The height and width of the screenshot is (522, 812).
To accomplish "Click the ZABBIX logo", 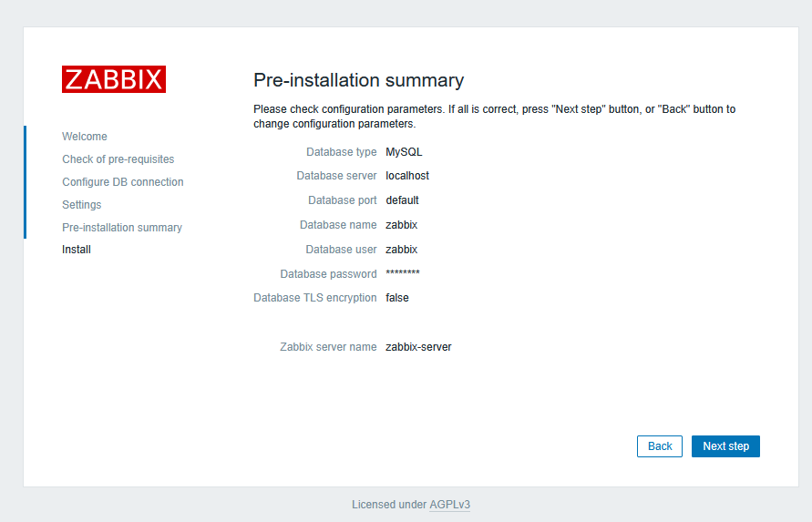I will coord(114,79).
